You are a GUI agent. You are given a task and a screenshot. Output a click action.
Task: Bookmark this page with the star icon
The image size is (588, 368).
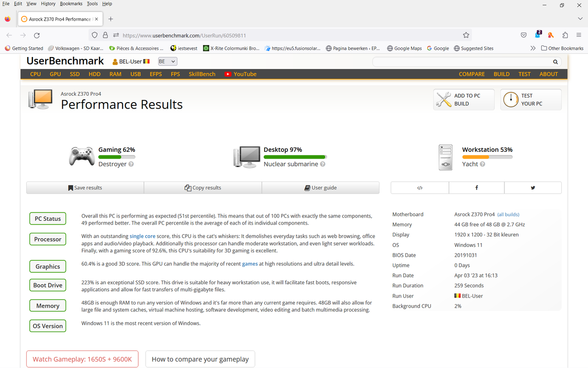click(466, 35)
